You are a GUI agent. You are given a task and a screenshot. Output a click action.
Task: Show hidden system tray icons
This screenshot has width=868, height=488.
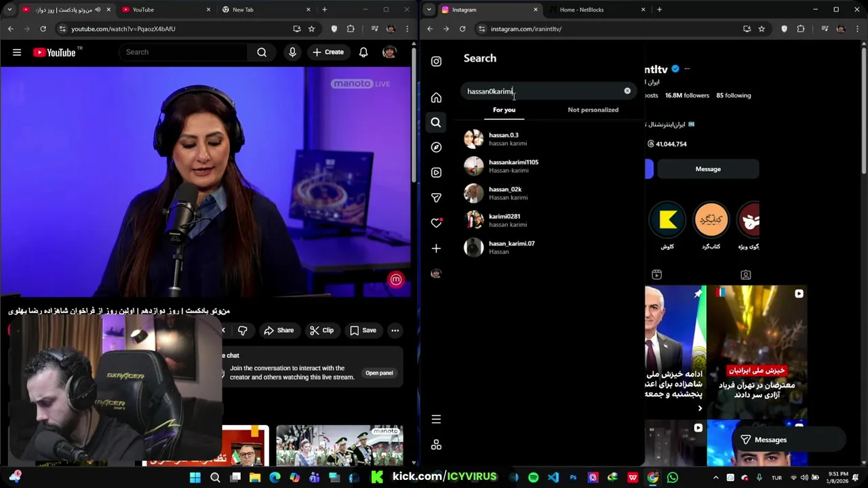click(716, 478)
